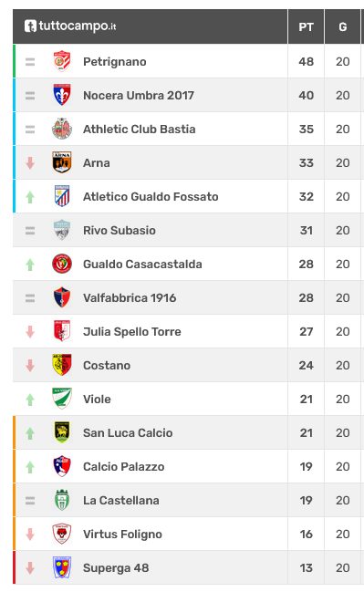This screenshot has height=592, width=364.
Task: Click the Atletico Gualdo Fossato crest
Action: point(62,196)
